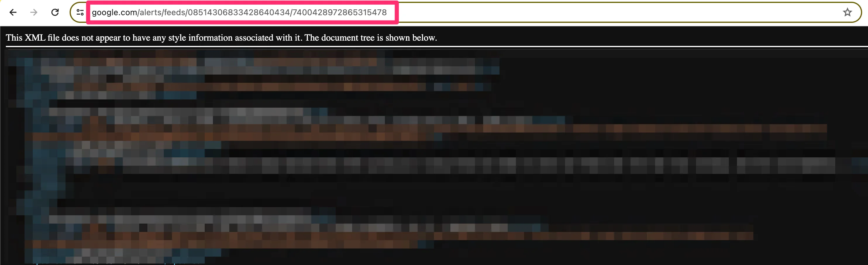Image resolution: width=868 pixels, height=265 pixels.
Task: Click the feed ID 08514306833428640434 in the URL
Action: coord(239,13)
